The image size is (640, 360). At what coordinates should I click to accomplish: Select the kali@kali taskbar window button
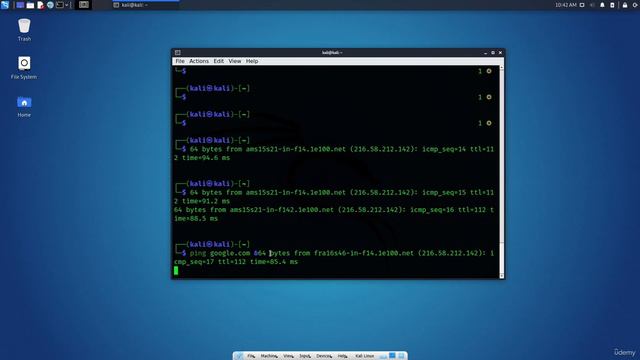146,5
